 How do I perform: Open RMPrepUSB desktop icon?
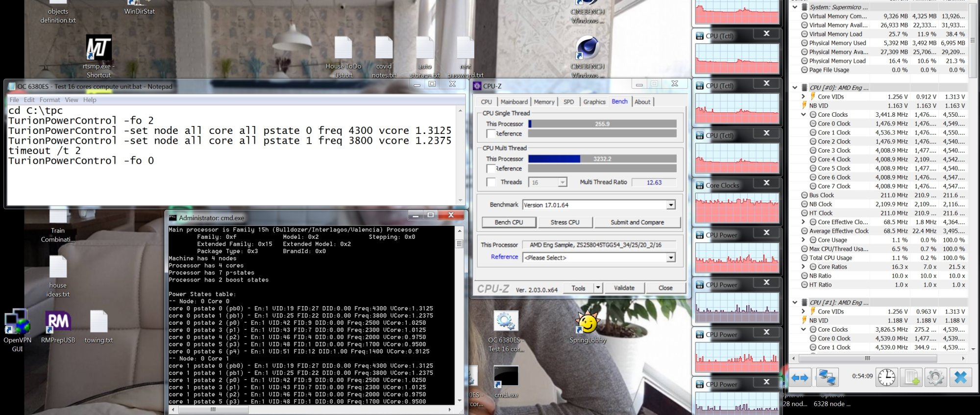(58, 327)
